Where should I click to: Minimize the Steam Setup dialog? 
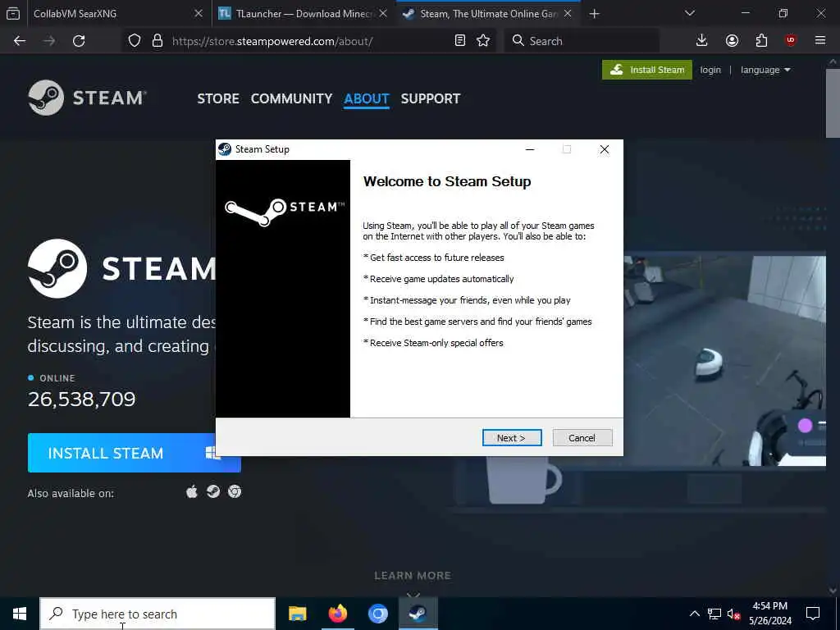pyautogui.click(x=530, y=149)
